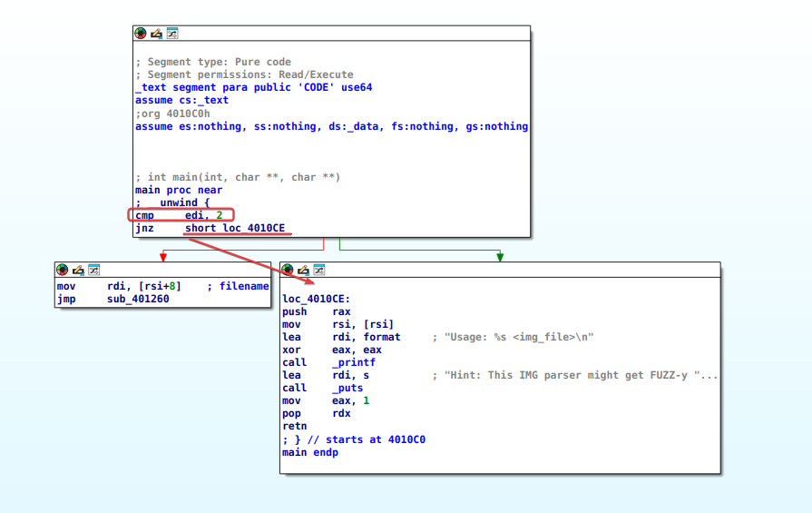Click the 'push rax' instruction
This screenshot has height=513, width=812.
[x=317, y=311]
